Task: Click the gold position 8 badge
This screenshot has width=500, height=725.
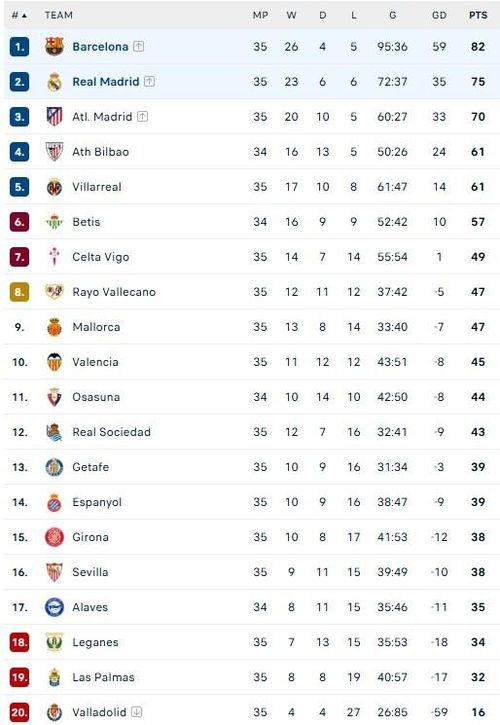Action: coord(19,292)
